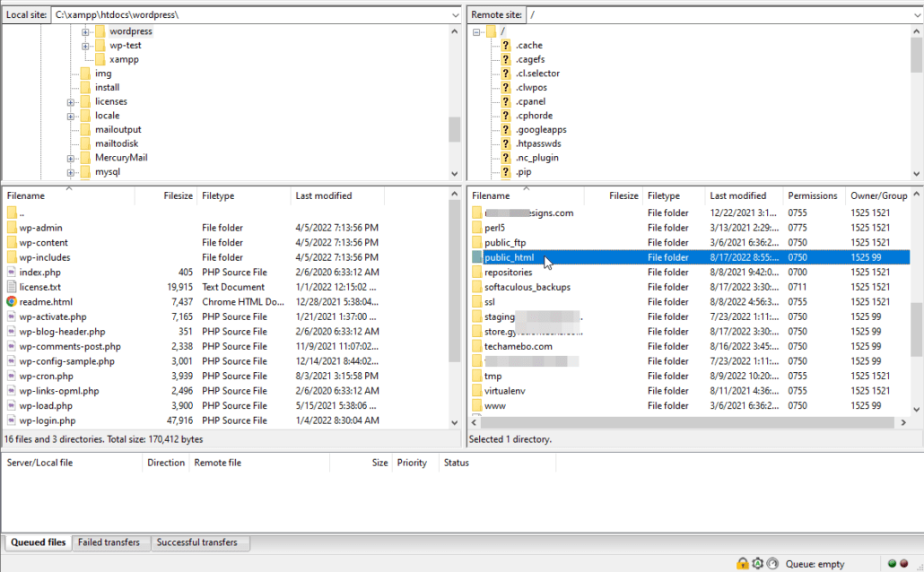
Task: Click the red activity indicator light
Action: pos(904,564)
